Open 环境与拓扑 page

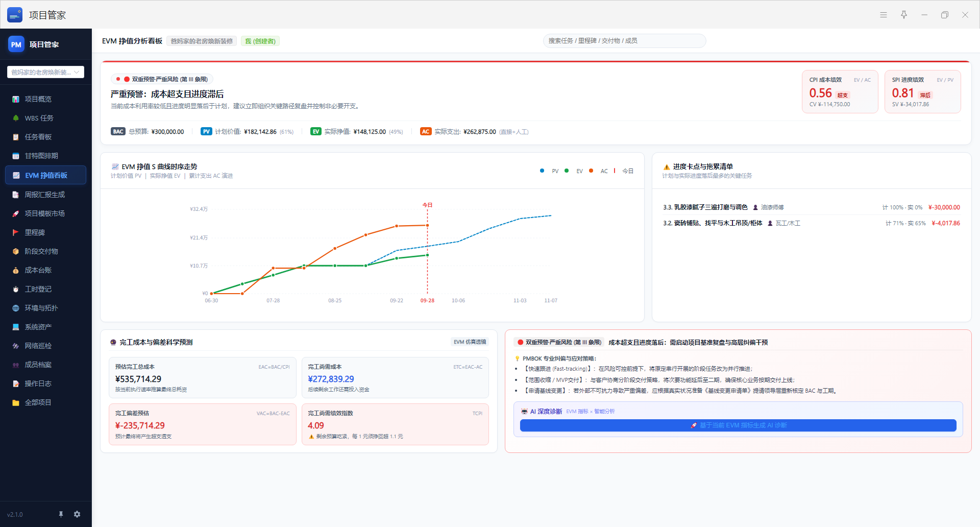click(x=45, y=308)
